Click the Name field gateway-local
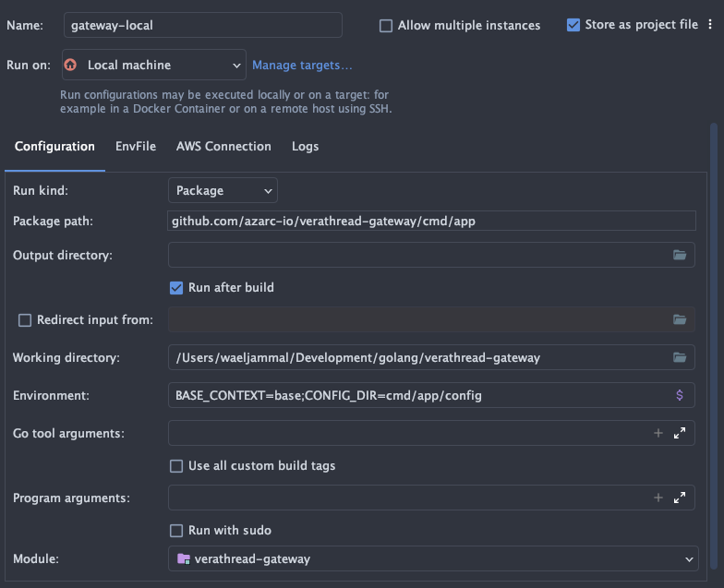 coord(203,25)
